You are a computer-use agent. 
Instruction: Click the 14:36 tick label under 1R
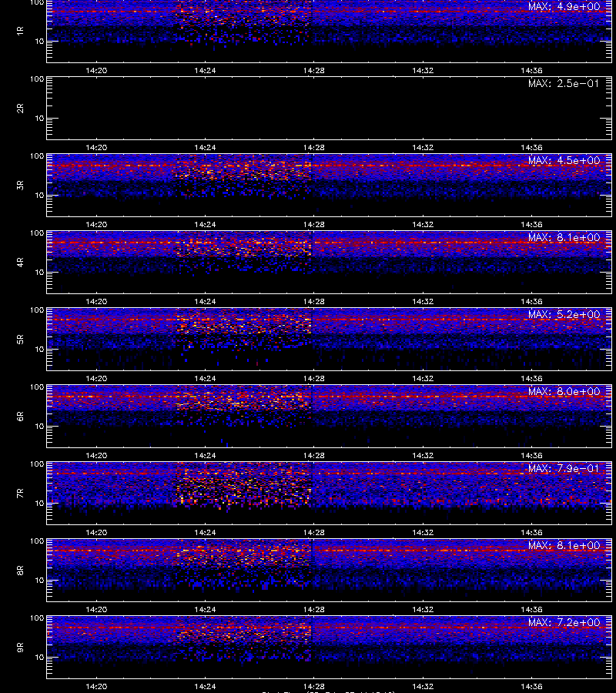pos(531,70)
